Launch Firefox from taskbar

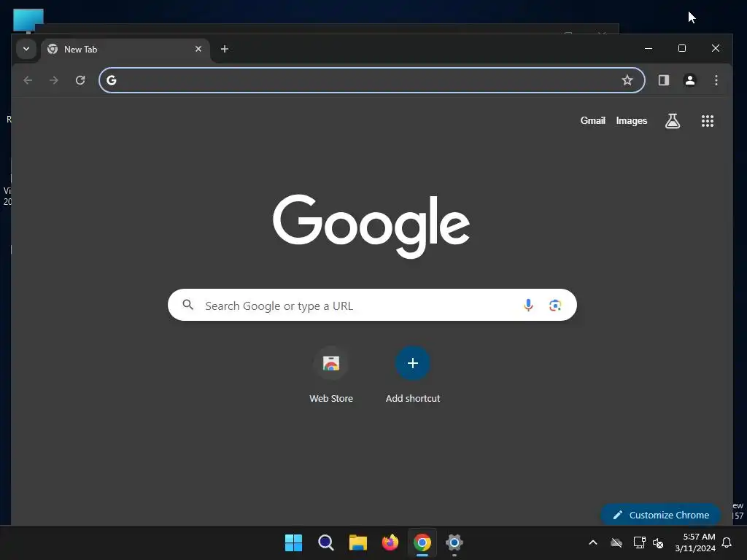390,542
